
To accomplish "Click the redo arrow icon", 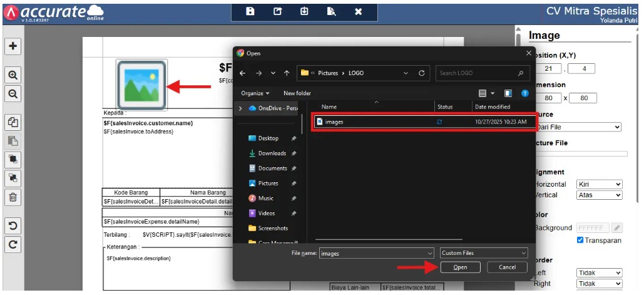I will pos(13,245).
